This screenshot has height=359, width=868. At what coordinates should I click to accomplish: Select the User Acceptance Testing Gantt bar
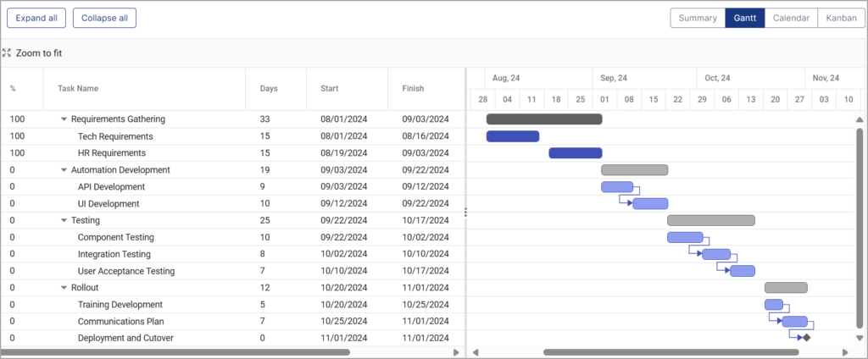(x=743, y=271)
